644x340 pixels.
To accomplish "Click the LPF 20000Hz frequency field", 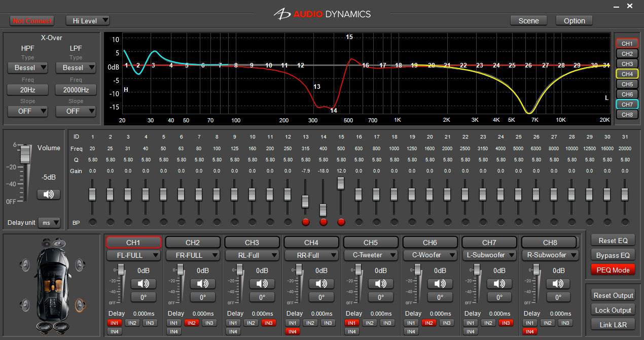I will click(x=76, y=90).
